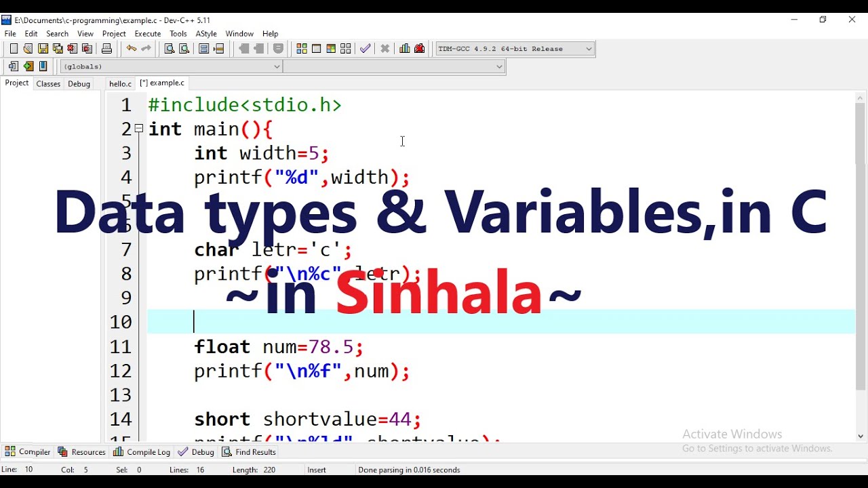Switch to the Project sidebar tab
The height and width of the screenshot is (488, 868).
17,83
